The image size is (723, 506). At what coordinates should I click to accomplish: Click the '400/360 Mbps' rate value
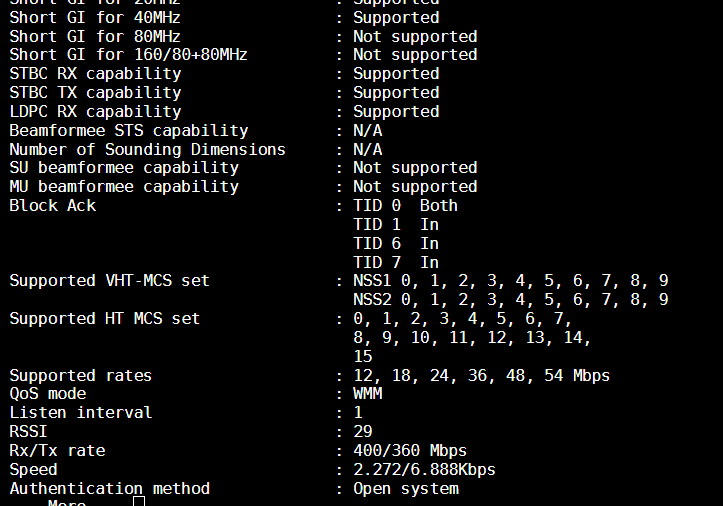[409, 450]
